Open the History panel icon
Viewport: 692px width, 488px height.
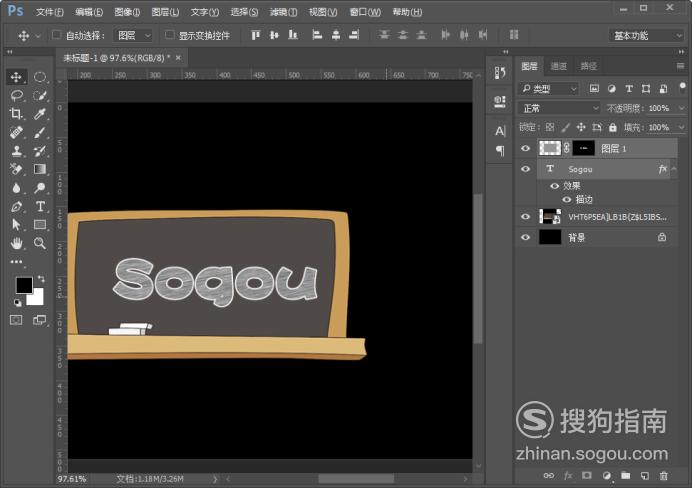point(500,73)
